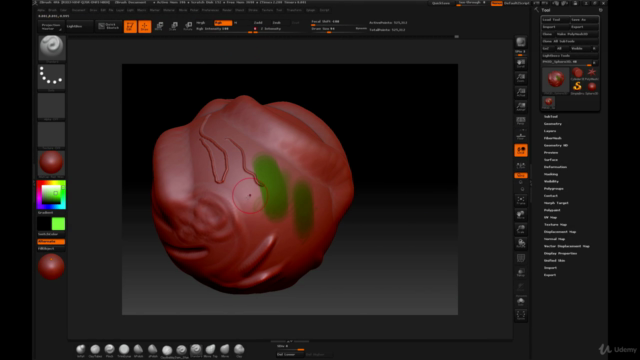
Task: Select the hPolish brush
Action: 138,350
